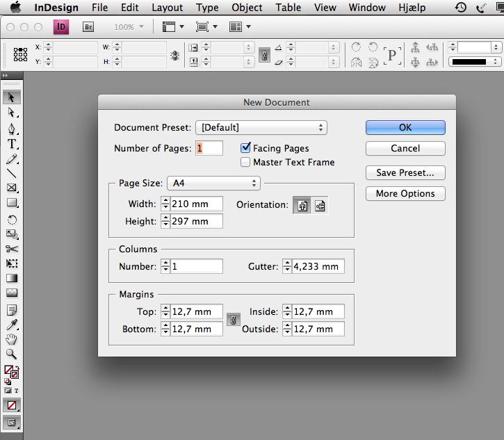Select the Gradient Feather tool

[12, 293]
